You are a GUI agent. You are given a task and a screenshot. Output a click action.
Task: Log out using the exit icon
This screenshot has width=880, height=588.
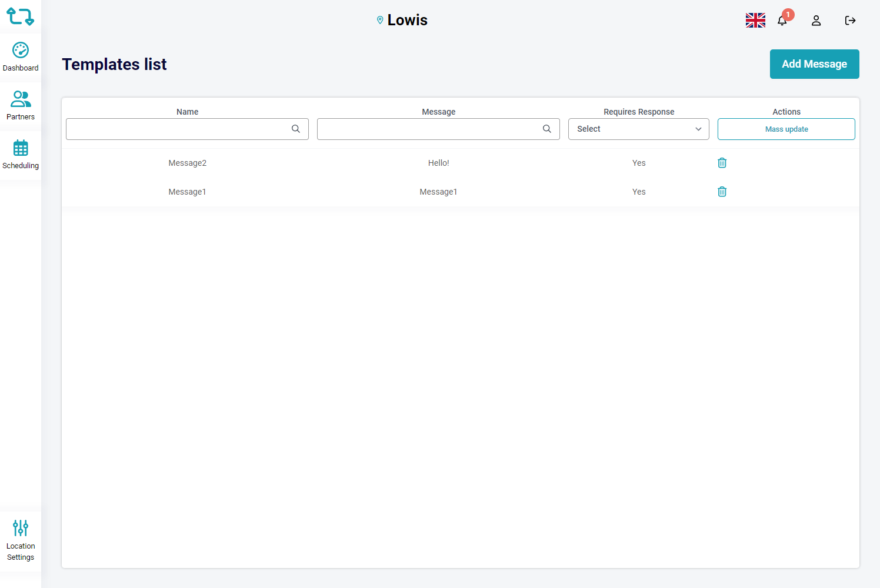[x=850, y=21]
